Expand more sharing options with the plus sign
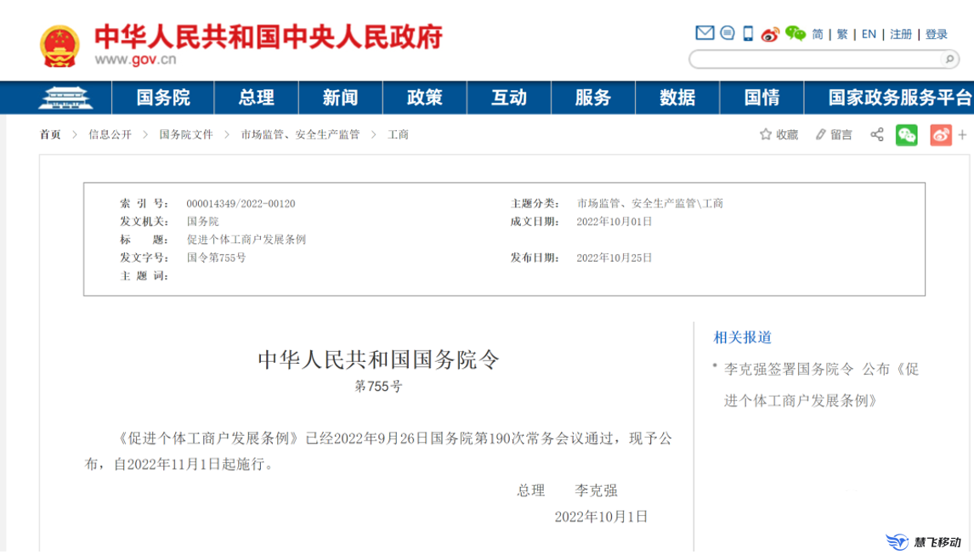This screenshot has height=560, width=974. click(963, 135)
